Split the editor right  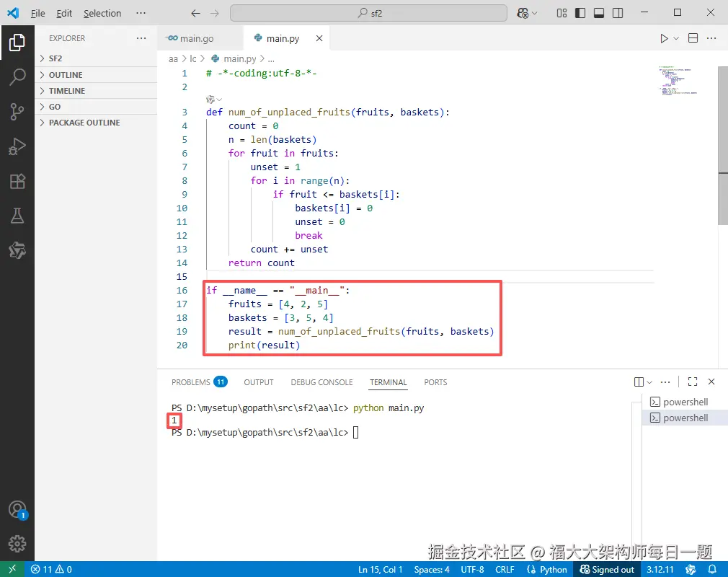(693, 38)
